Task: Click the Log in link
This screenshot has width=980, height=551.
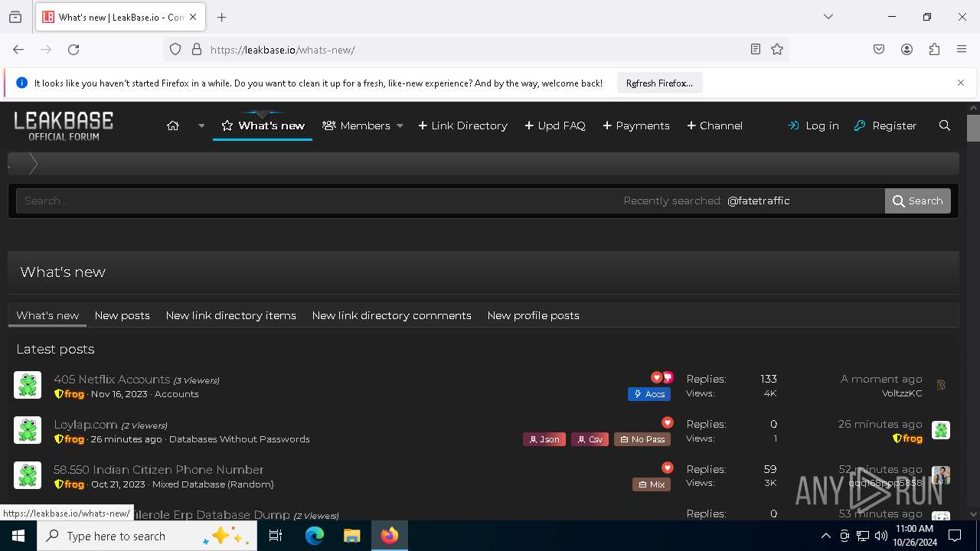Action: 813,126
